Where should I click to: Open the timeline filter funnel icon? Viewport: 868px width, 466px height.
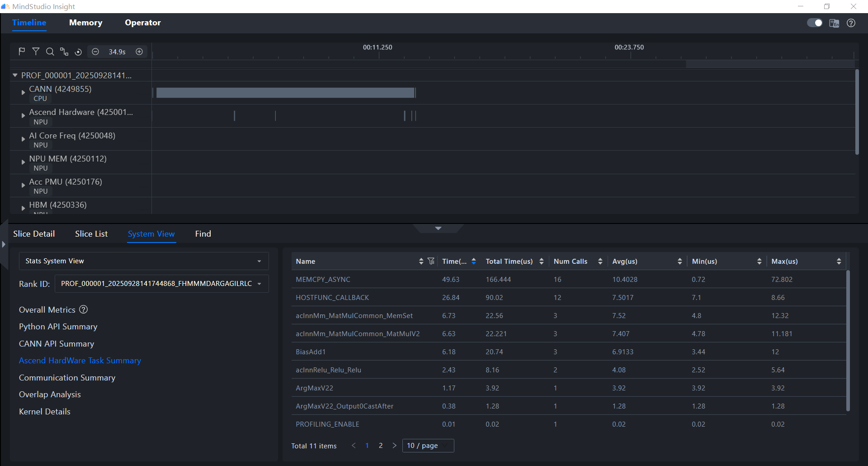36,52
